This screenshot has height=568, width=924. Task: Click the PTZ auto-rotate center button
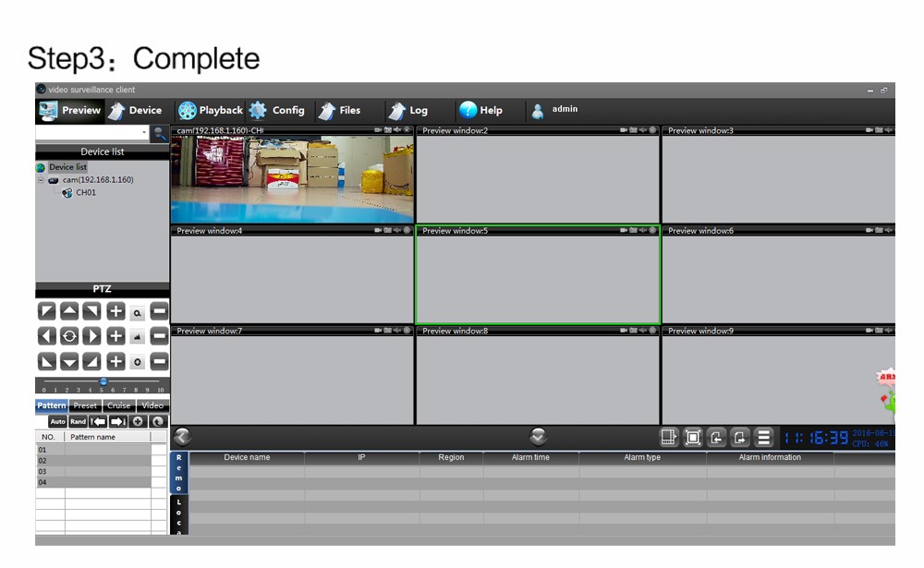69,336
